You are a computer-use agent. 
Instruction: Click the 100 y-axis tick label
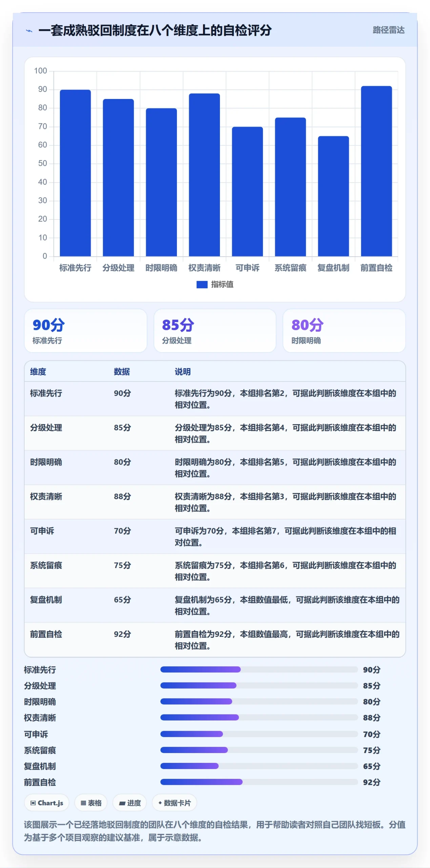(40, 71)
